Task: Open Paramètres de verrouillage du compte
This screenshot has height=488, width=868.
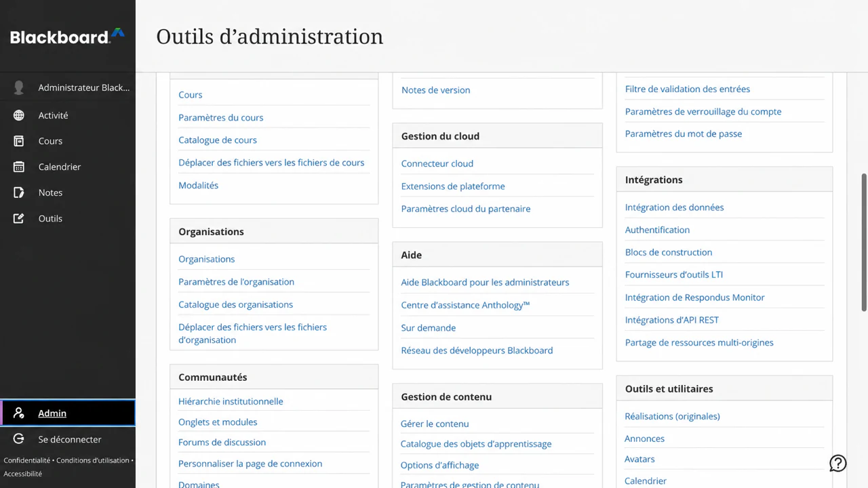Action: point(703,111)
